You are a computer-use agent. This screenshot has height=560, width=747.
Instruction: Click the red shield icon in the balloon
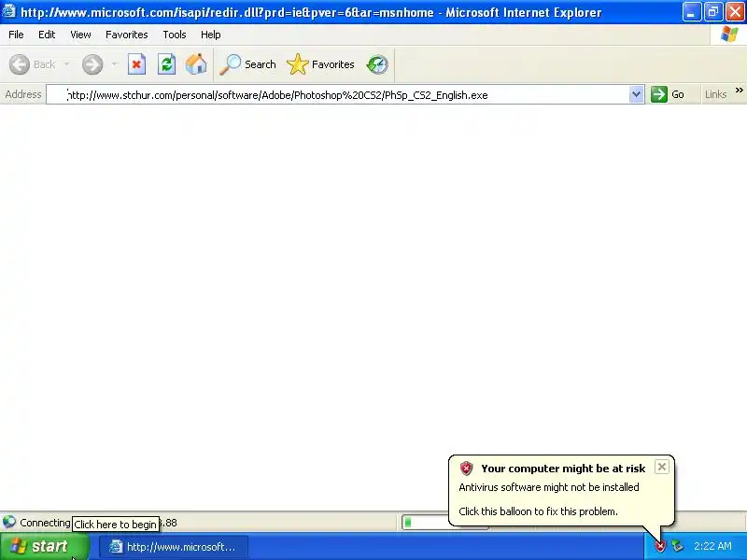pos(466,469)
